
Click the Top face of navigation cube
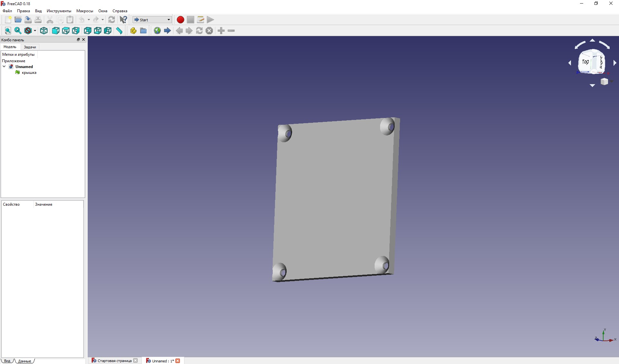[585, 62]
